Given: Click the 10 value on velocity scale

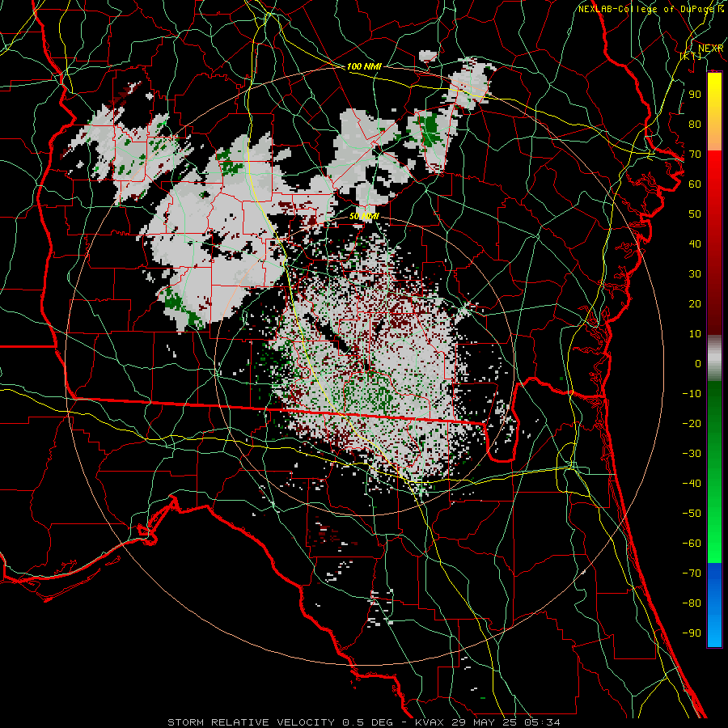Looking at the screenshot, I should coord(695,334).
